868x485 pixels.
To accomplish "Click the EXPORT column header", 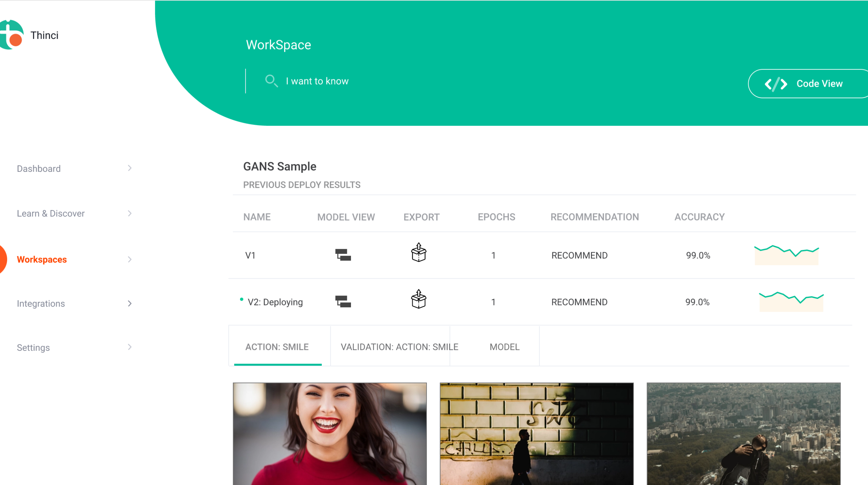I will tap(421, 217).
